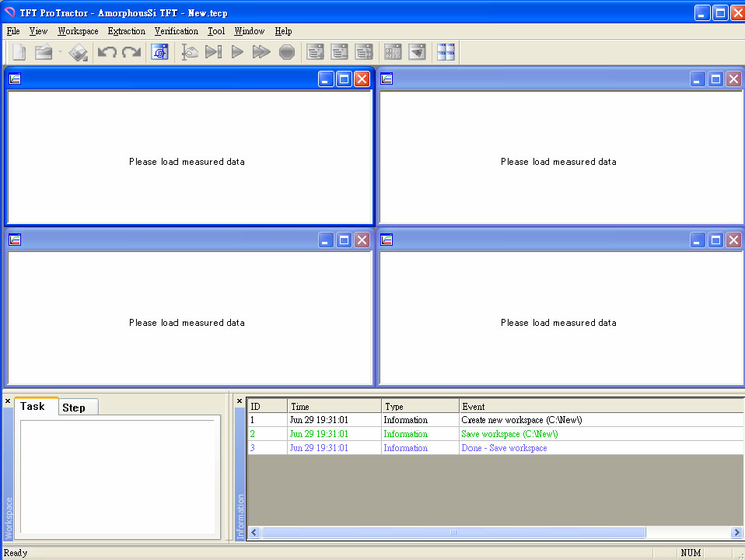Click the tile windows grid icon
The height and width of the screenshot is (560, 745).
tap(446, 52)
